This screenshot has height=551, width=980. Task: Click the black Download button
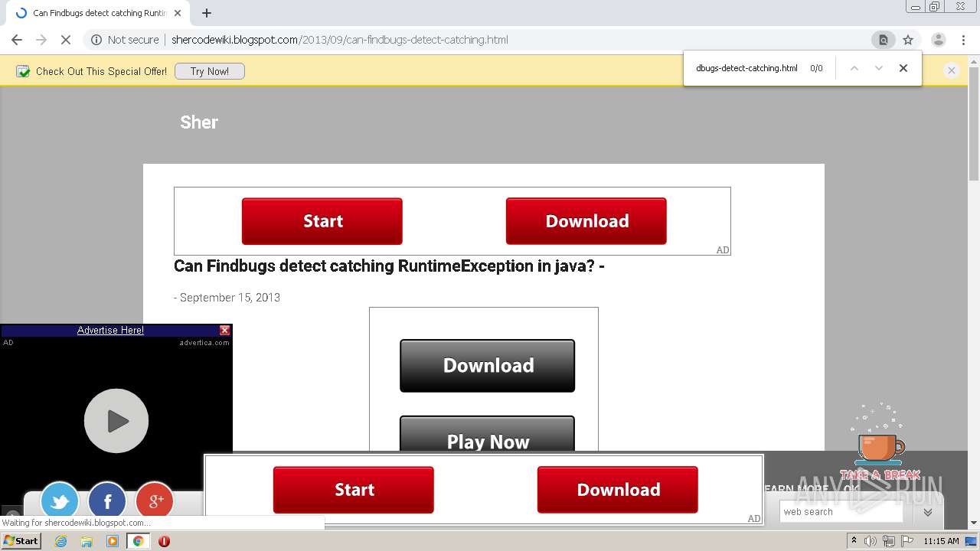point(488,366)
